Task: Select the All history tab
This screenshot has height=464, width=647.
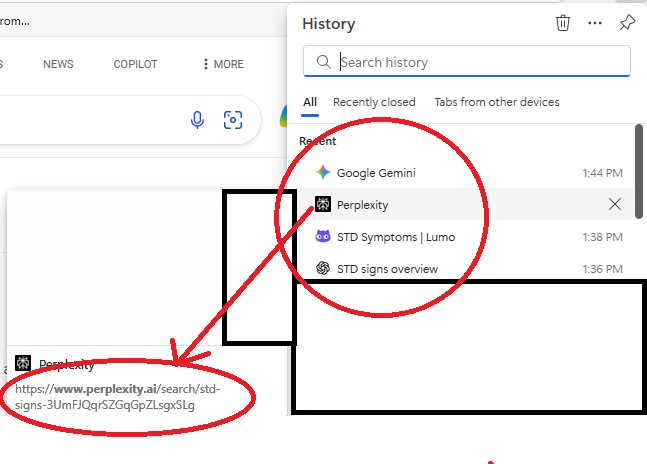Action: pos(310,102)
